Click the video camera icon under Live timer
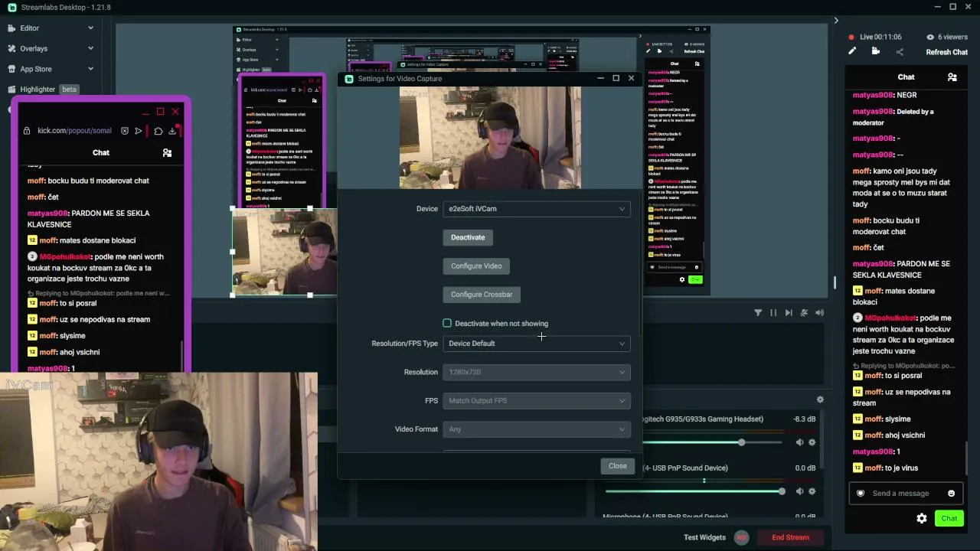The height and width of the screenshot is (551, 980). click(876, 51)
